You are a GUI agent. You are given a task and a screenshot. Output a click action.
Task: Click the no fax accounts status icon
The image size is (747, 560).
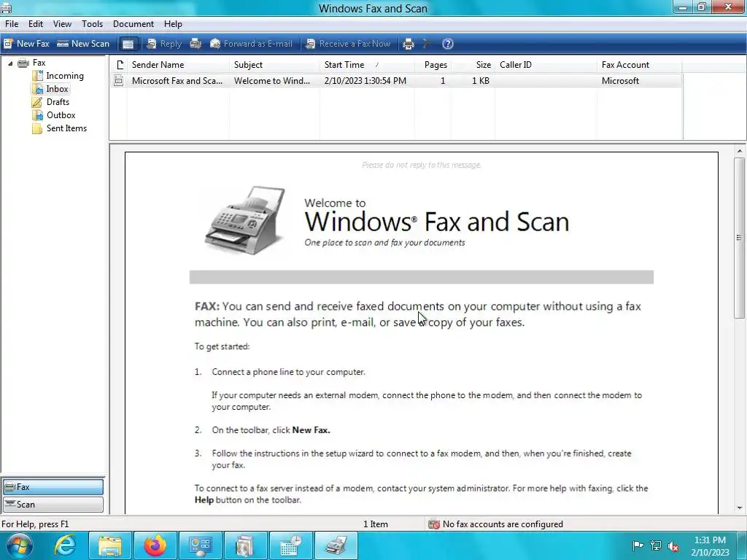[x=434, y=524]
